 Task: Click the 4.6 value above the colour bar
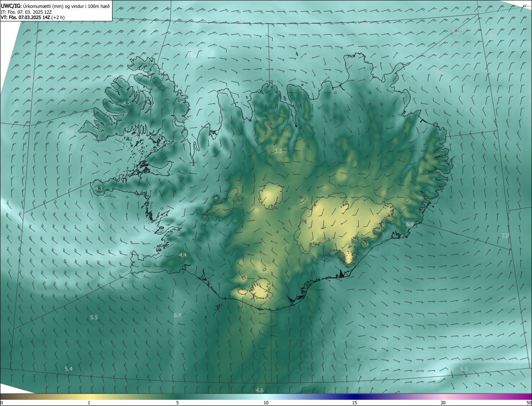(x=260, y=390)
